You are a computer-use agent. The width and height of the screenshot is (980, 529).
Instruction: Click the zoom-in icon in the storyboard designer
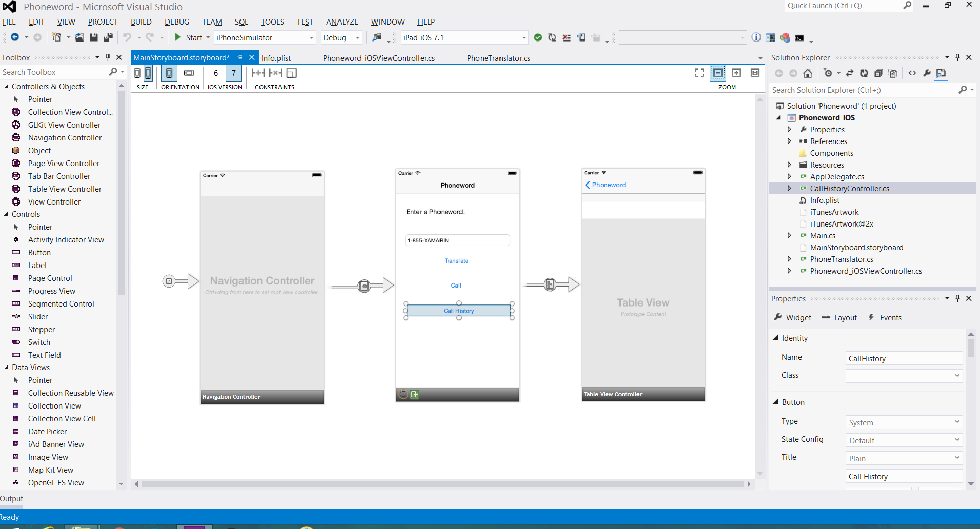tap(736, 73)
